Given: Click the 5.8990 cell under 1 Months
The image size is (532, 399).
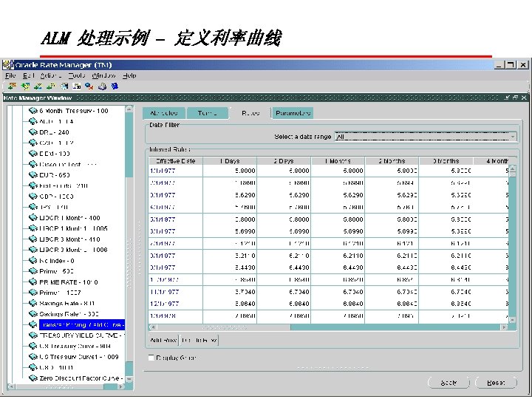Looking at the screenshot, I should (x=338, y=231).
